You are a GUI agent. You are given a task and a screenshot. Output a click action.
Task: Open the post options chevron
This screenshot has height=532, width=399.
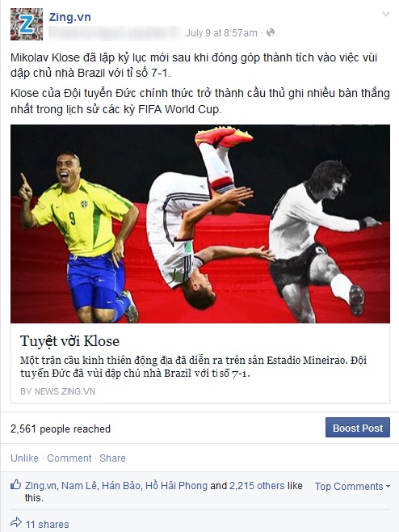[386, 14]
